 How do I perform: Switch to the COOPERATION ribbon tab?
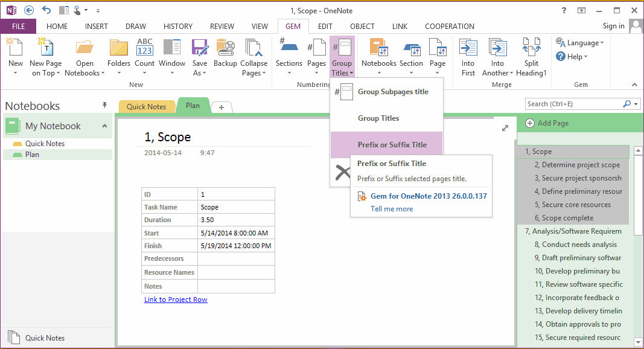pos(449,27)
